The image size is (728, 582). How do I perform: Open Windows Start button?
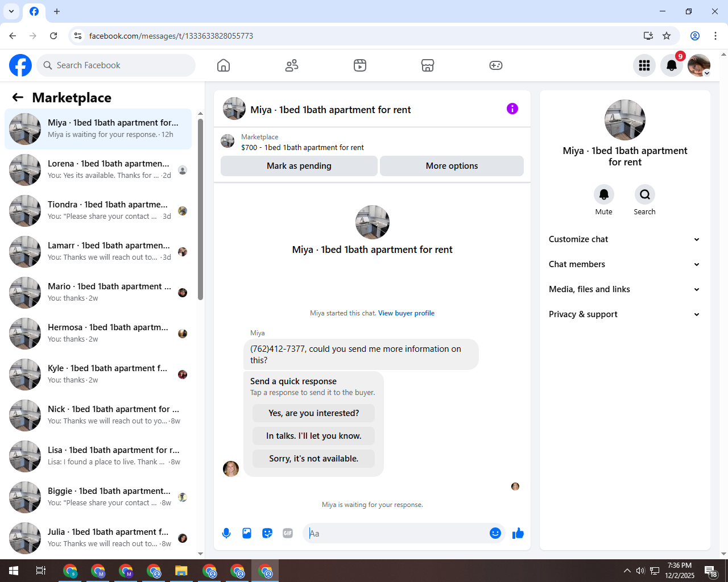pyautogui.click(x=14, y=571)
